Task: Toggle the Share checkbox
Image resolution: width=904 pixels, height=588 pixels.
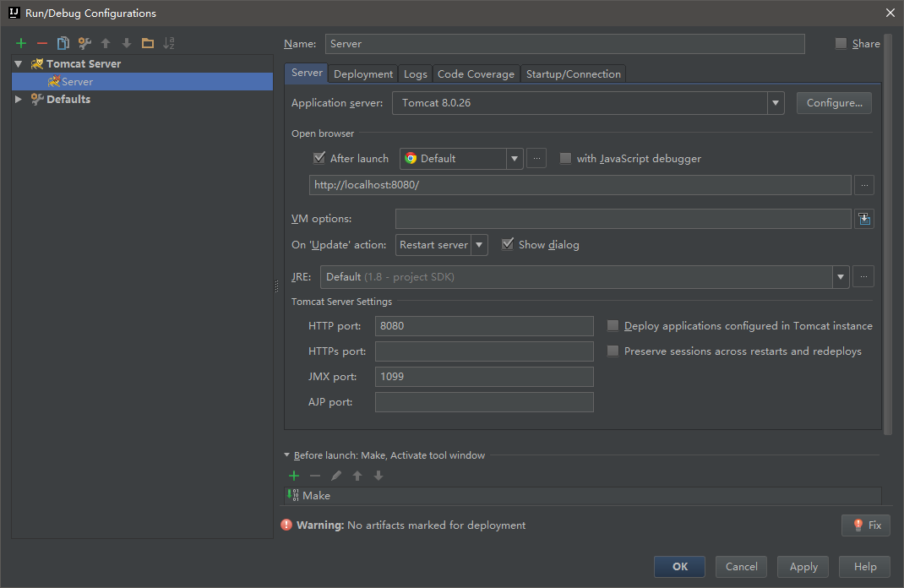Action: pos(841,43)
